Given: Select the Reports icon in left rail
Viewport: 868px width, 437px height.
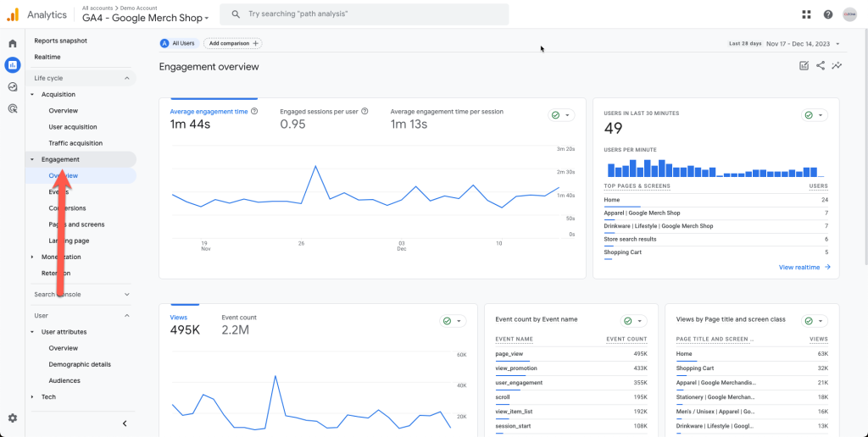Looking at the screenshot, I should (x=12, y=65).
